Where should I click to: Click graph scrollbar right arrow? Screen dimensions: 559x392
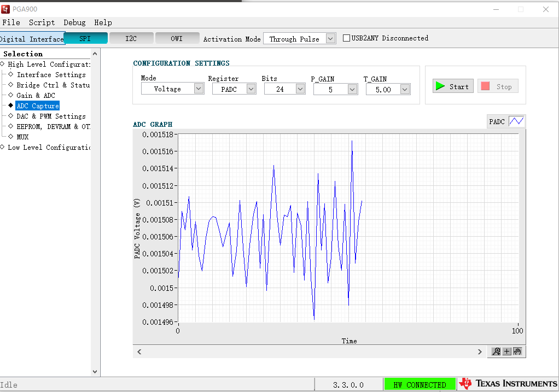click(480, 352)
